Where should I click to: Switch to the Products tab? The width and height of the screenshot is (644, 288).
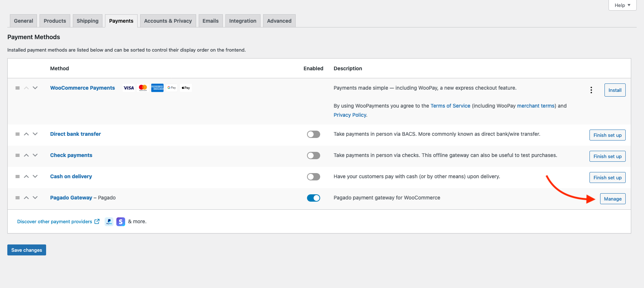(55, 21)
